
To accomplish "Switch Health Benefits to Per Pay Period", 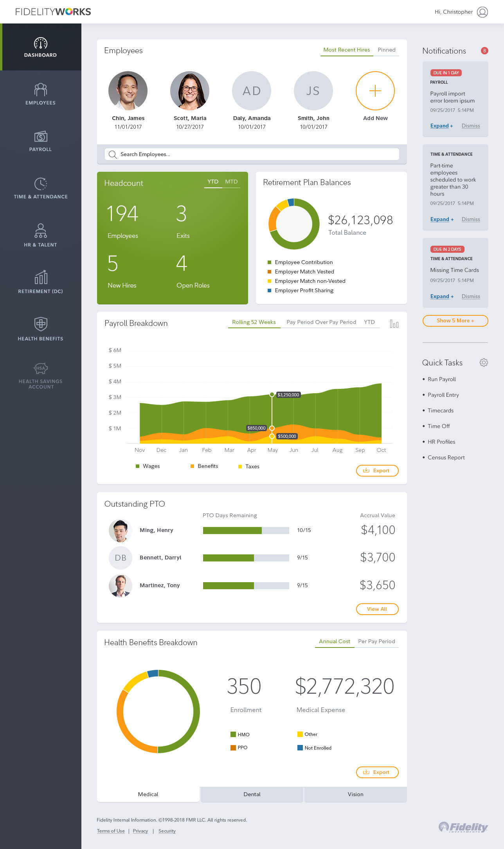I will pyautogui.click(x=376, y=641).
